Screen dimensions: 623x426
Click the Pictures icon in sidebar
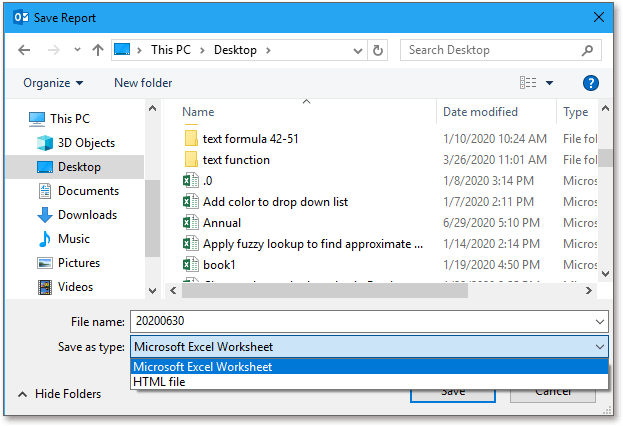(x=45, y=263)
